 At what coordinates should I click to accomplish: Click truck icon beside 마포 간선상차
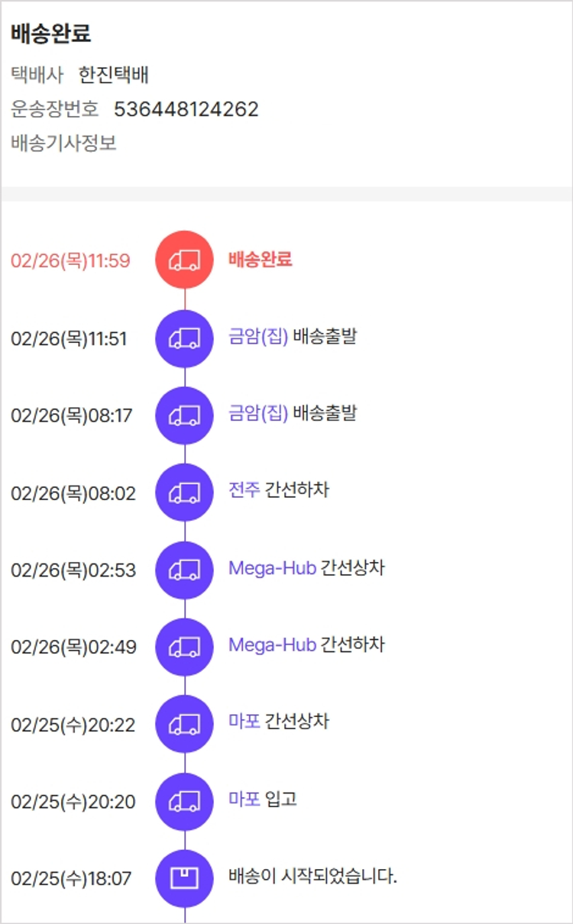point(184,724)
